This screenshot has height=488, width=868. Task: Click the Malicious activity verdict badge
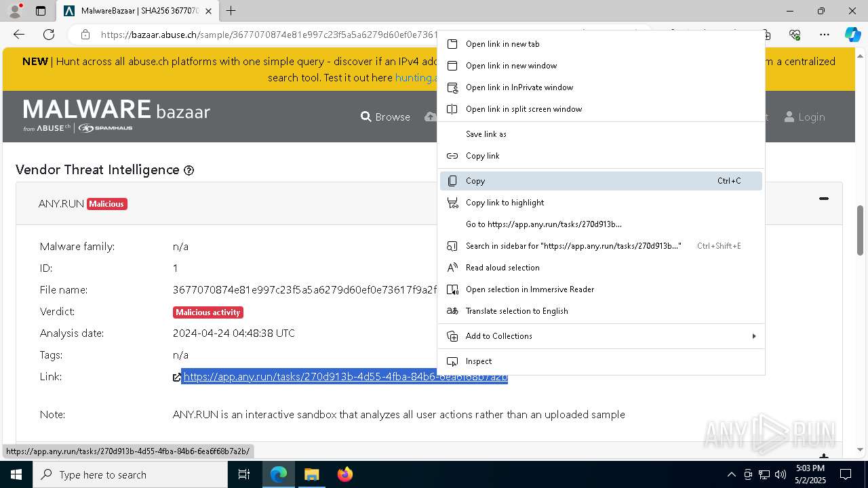coord(208,312)
